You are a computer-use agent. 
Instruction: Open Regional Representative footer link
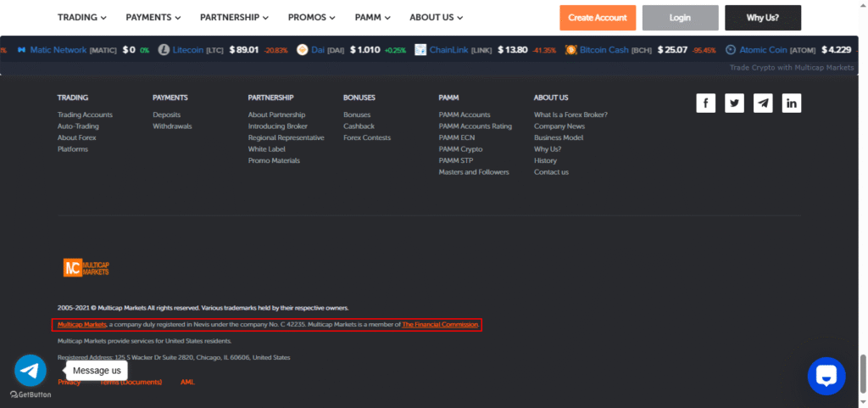[287, 138]
